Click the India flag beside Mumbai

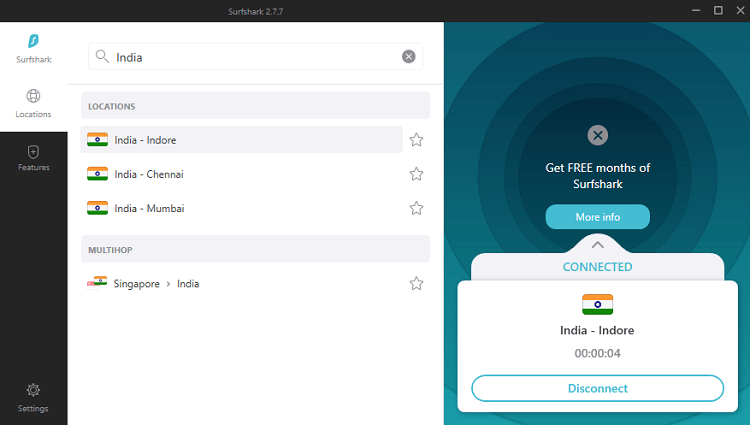(97, 208)
